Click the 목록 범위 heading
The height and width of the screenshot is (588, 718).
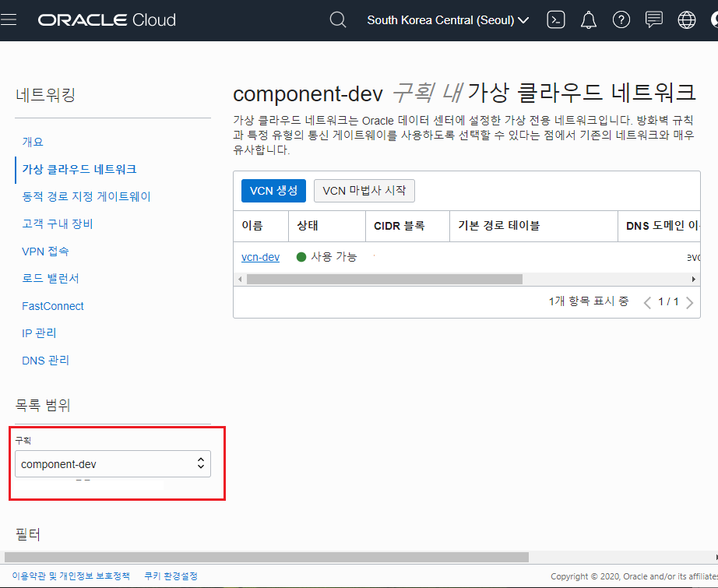43,405
